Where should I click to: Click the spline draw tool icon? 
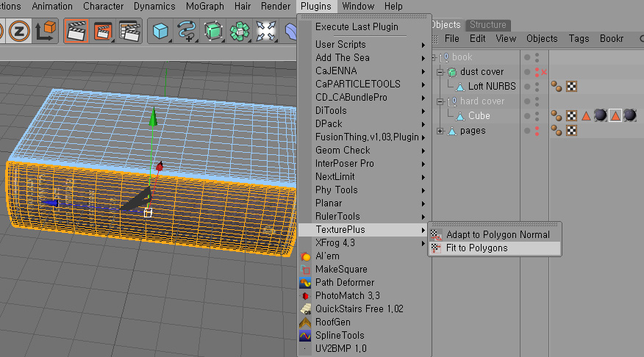187,31
